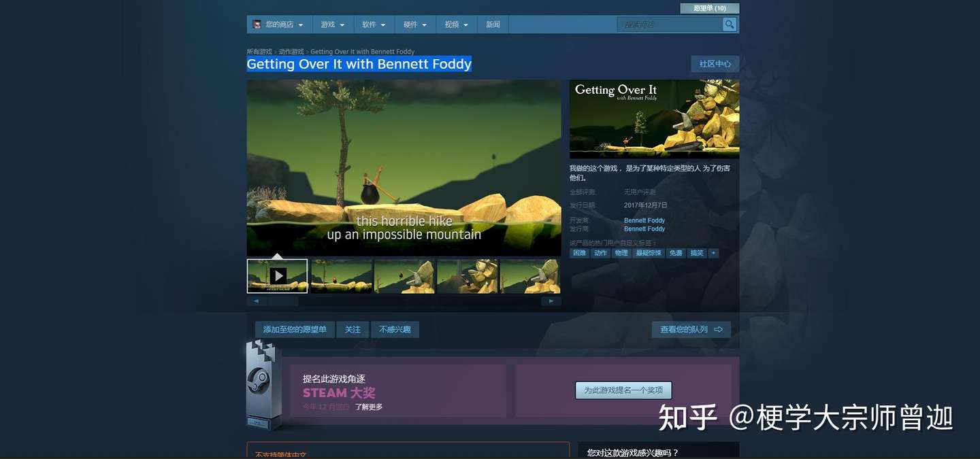
Task: Expand the 硬件 menu
Action: pyautogui.click(x=415, y=24)
